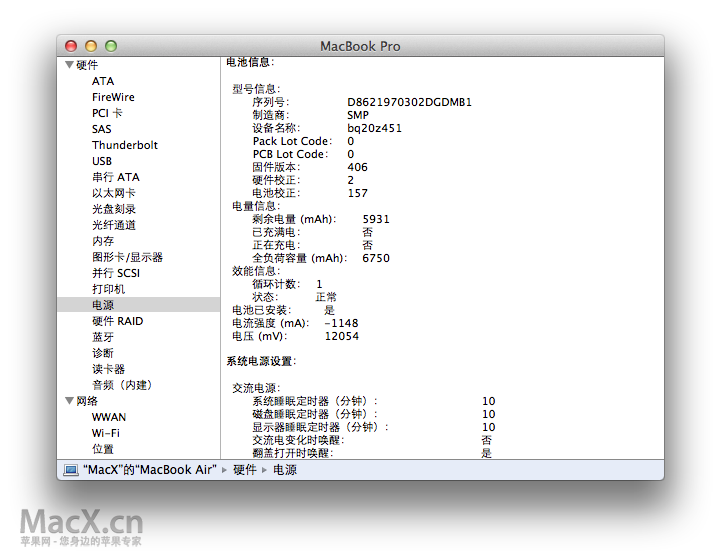This screenshot has width=721, height=559.
Task: Select 打印机 in the sidebar
Action: pos(109,289)
